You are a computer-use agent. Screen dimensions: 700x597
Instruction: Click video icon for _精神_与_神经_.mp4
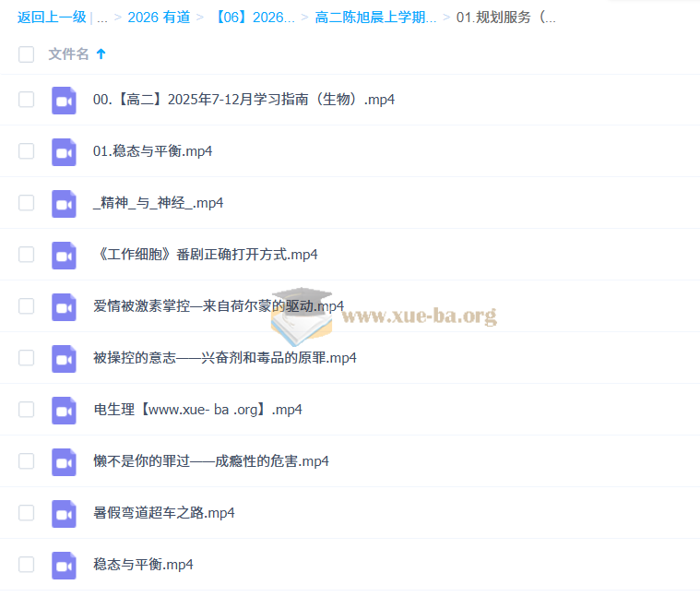pyautogui.click(x=64, y=203)
